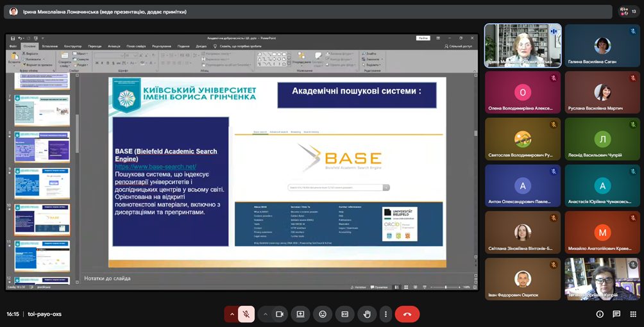This screenshot has height=327, width=644.
Task: Click the present screen icon
Action: 300,314
